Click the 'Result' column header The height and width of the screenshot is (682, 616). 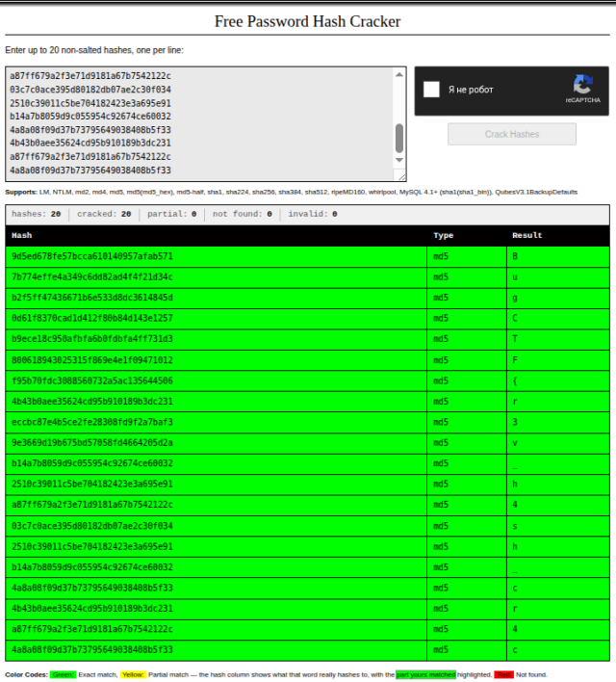[526, 235]
